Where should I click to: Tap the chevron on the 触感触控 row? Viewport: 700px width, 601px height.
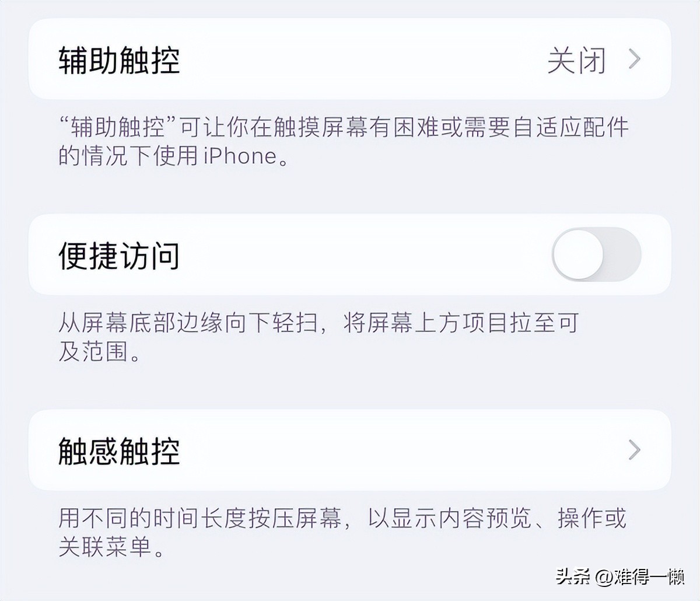click(x=634, y=450)
